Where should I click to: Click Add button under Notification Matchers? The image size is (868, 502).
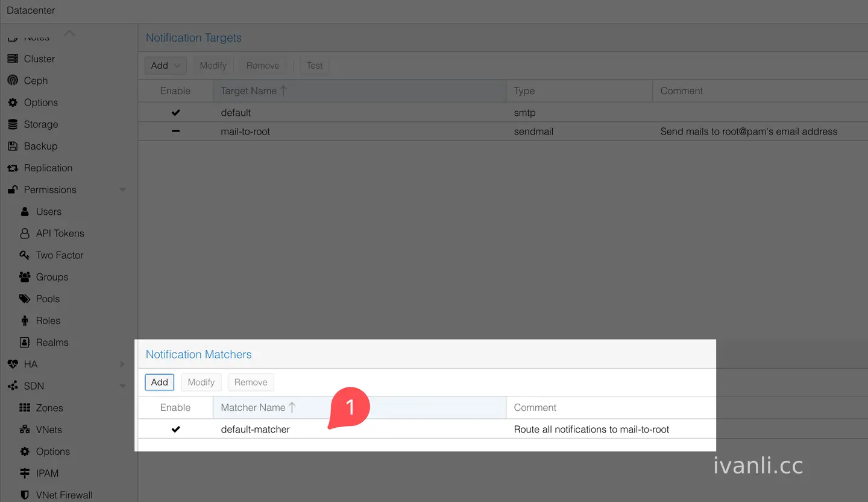pos(160,383)
